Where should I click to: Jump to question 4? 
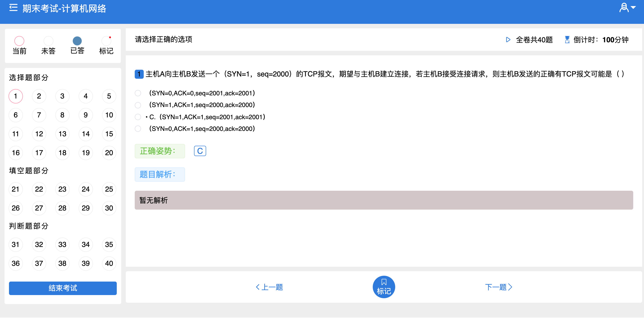86,96
